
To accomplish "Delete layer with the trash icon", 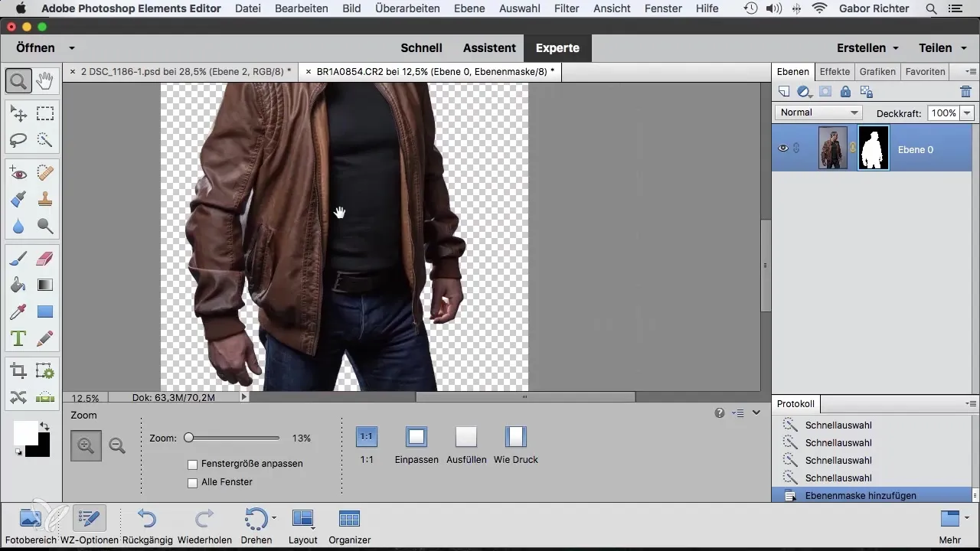I will tap(965, 92).
